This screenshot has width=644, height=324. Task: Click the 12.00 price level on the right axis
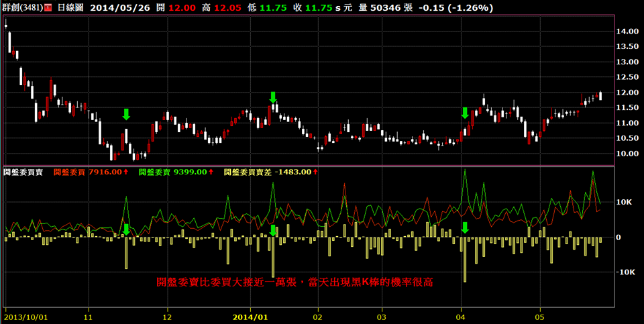point(627,93)
